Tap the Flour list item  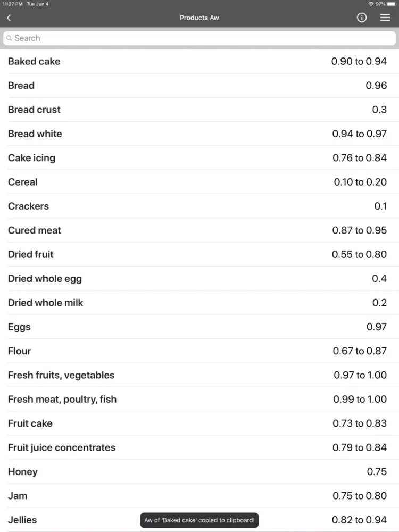(x=199, y=351)
